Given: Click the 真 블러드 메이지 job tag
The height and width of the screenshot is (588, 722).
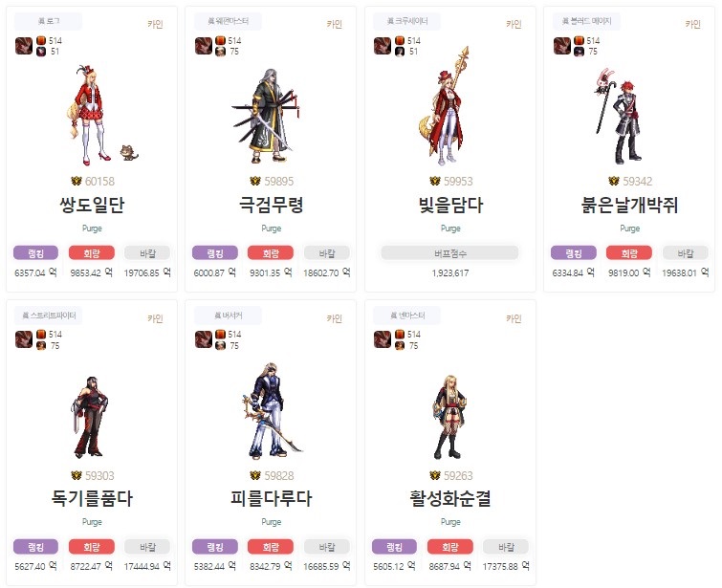Looking at the screenshot, I should pyautogui.click(x=586, y=21).
